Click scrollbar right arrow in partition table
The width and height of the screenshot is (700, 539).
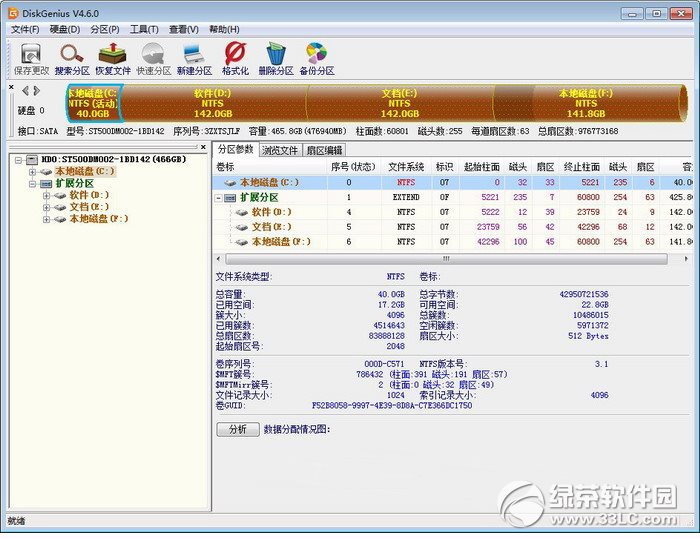[686, 259]
